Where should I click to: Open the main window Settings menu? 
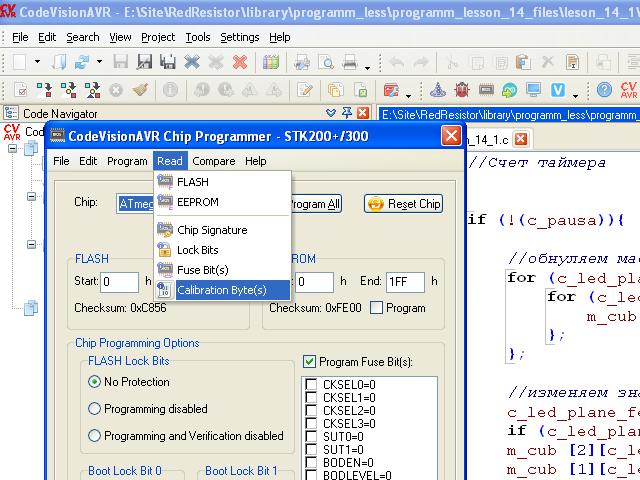point(240,37)
